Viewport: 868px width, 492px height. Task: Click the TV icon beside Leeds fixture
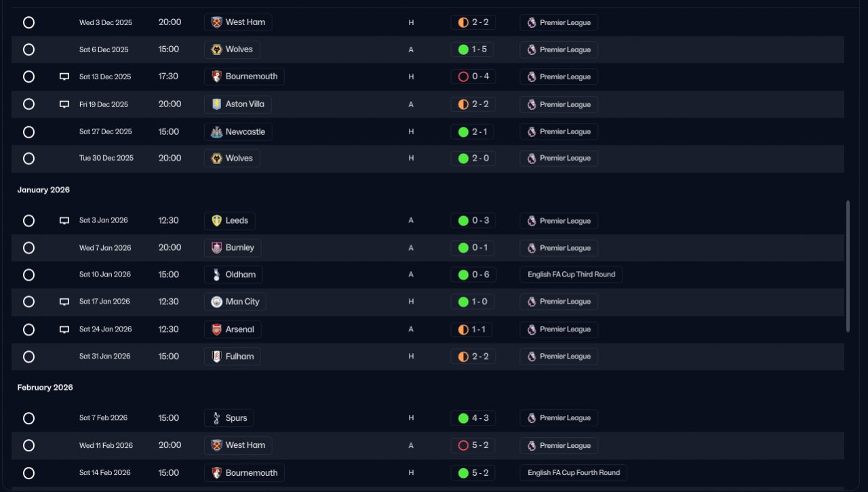pyautogui.click(x=64, y=220)
